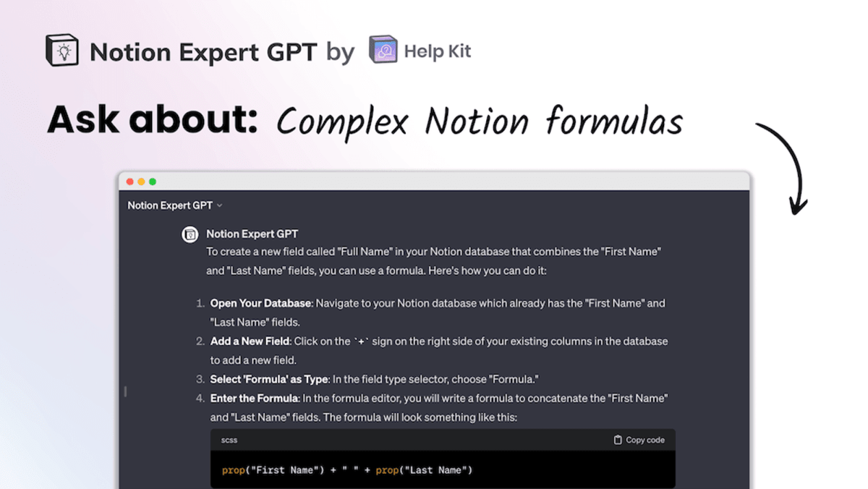Click the "Enter the Formula" step heading
This screenshot has height=489, width=868.
[254, 398]
